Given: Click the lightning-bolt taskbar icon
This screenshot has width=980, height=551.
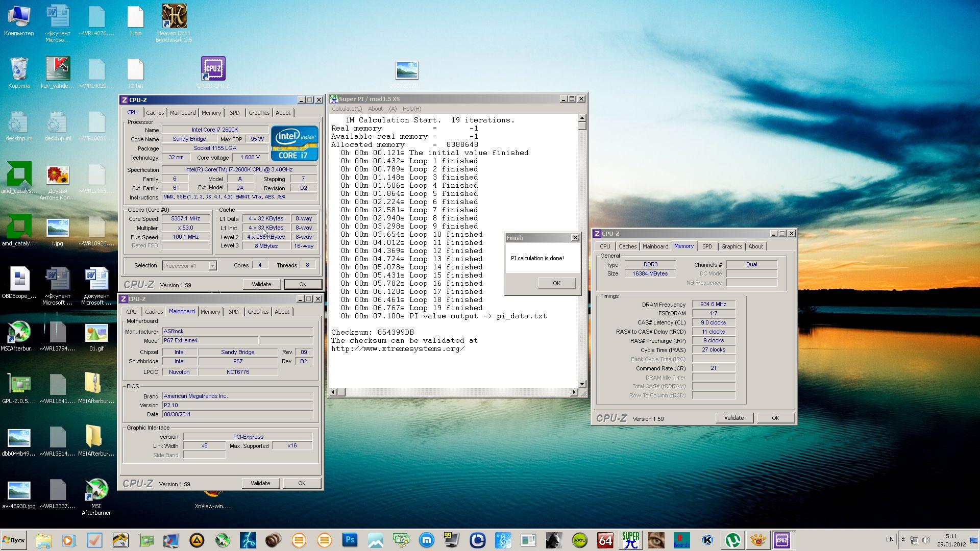Looking at the screenshot, I should [248, 540].
